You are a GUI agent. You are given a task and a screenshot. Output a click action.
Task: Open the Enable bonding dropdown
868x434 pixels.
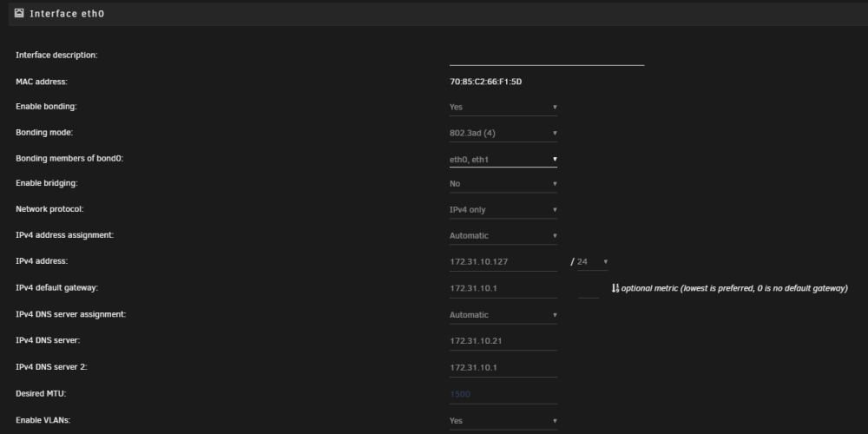503,107
